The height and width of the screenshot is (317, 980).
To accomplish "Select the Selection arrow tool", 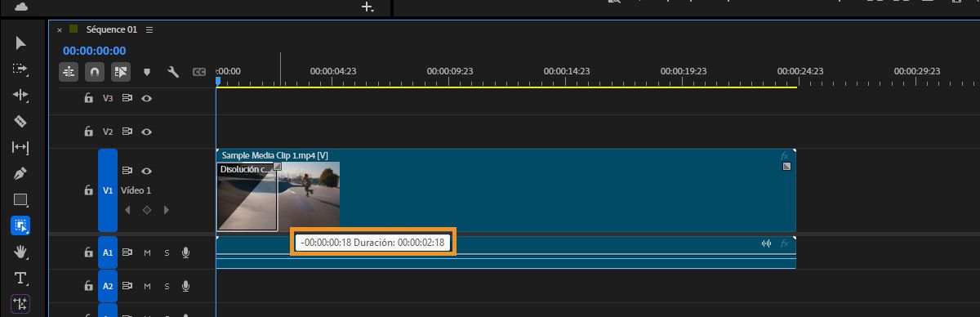I will point(20,42).
